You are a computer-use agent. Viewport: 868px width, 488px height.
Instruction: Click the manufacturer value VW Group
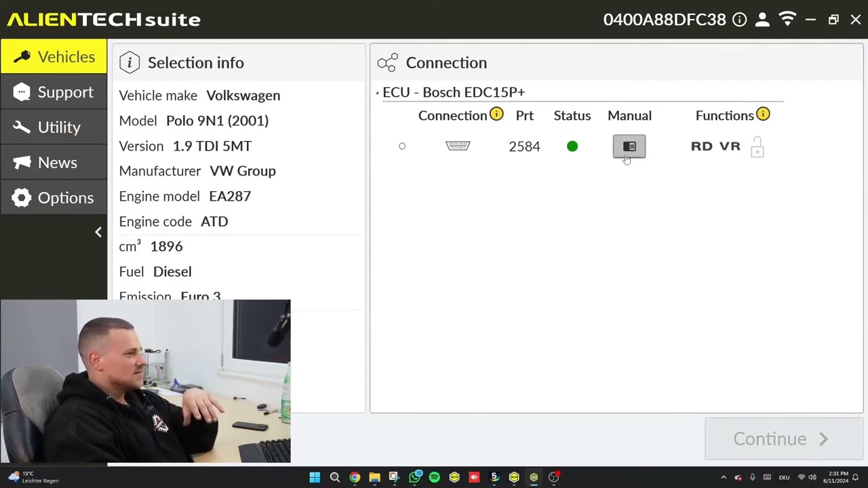(243, 171)
